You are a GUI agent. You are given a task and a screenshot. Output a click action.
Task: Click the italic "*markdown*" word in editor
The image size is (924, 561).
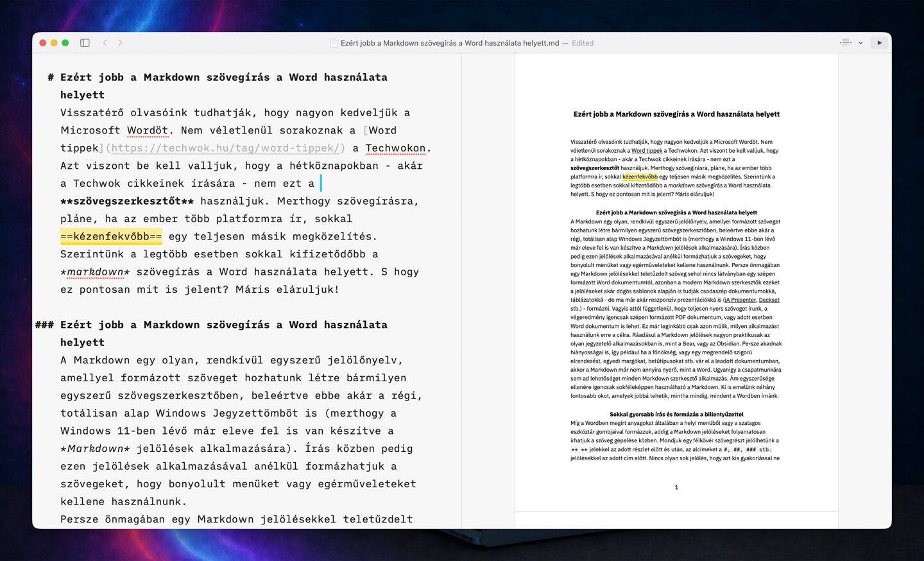pos(95,272)
